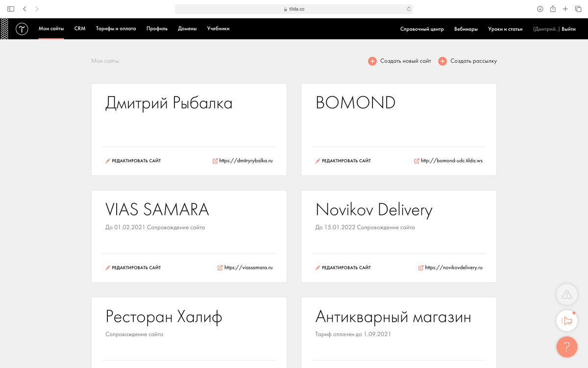Open https://novikovdelivery.ru link
This screenshot has height=368, width=588.
tap(454, 268)
